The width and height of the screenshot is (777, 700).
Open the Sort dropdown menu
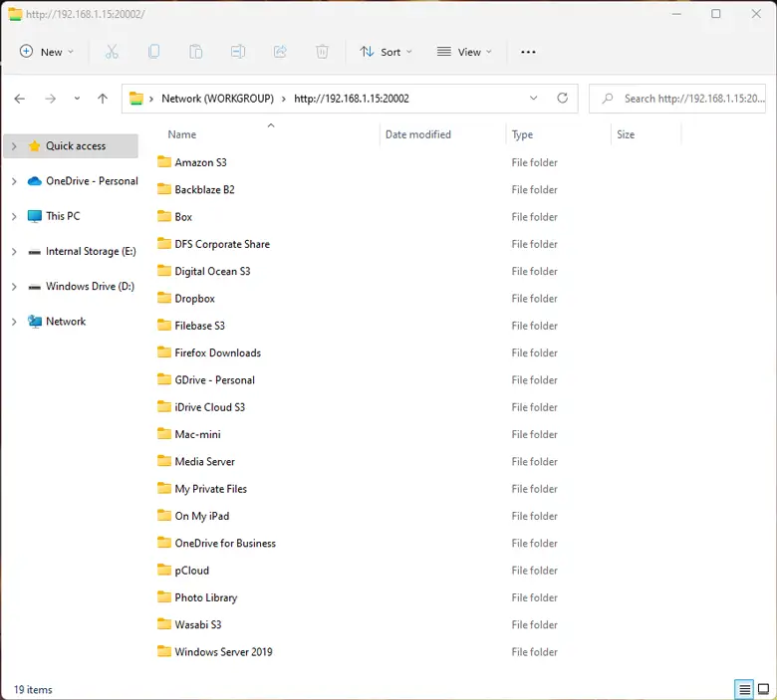coord(386,52)
